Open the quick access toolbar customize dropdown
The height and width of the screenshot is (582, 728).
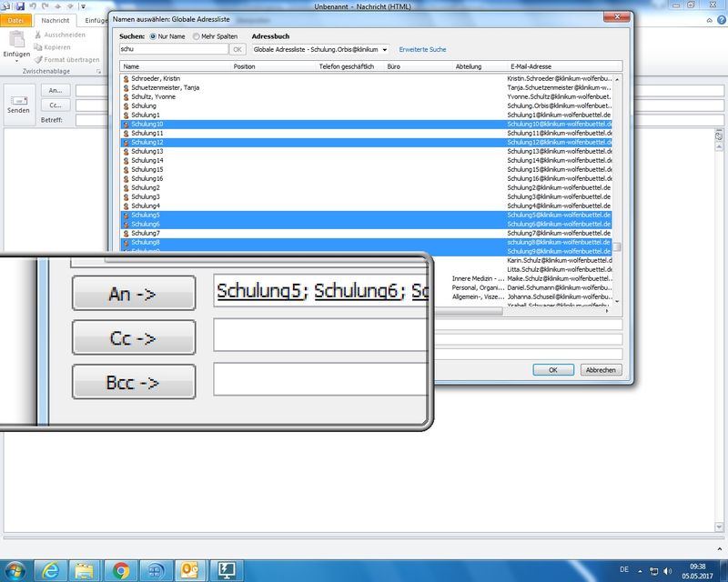pos(83,6)
